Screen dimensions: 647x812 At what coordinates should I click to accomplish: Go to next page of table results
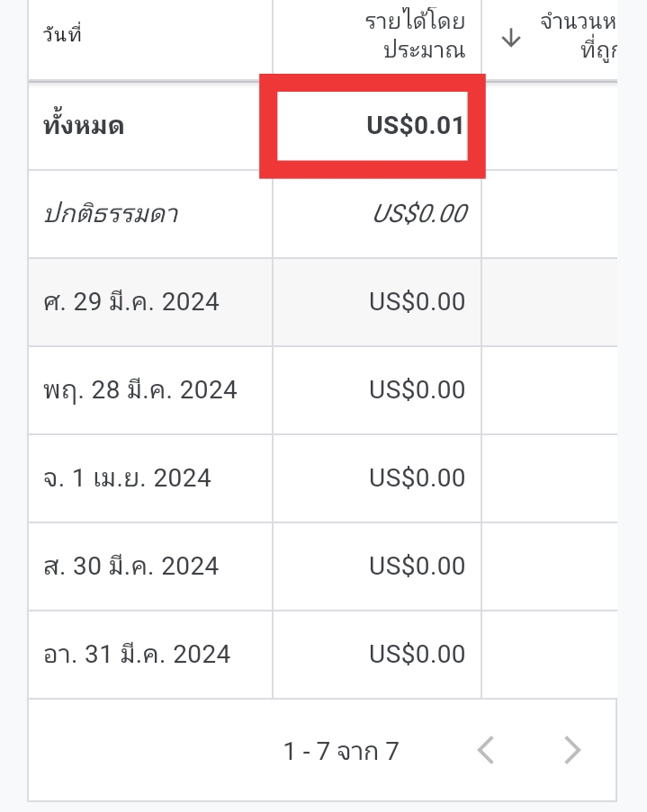[572, 750]
